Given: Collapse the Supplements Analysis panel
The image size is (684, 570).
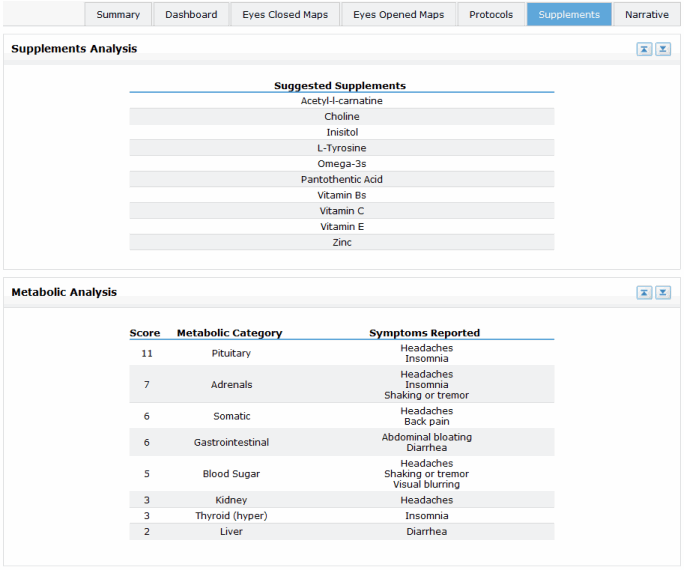Looking at the screenshot, I should tap(644, 49).
